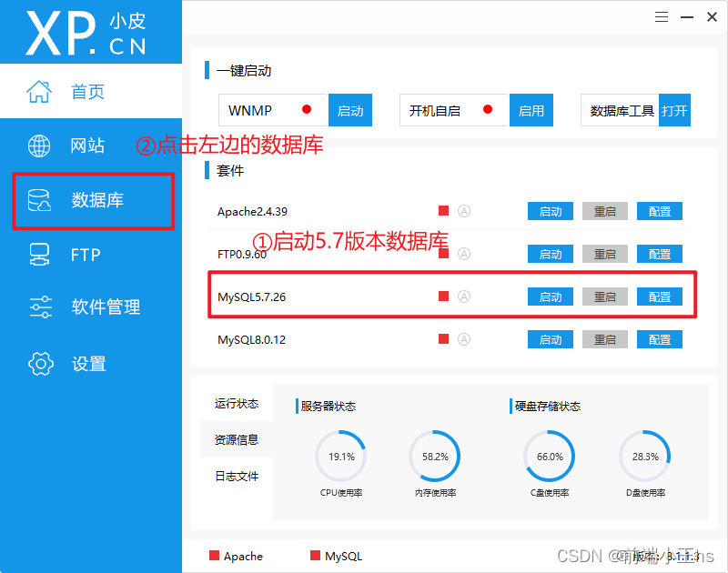Open the hamburger menu icon
Viewport: 728px width, 573px height.
[662, 17]
